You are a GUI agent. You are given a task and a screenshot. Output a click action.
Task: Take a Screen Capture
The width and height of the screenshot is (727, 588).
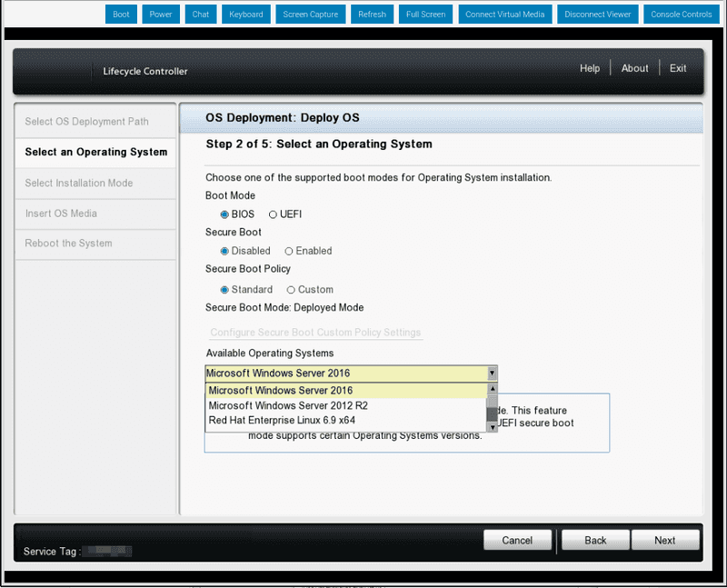[310, 15]
